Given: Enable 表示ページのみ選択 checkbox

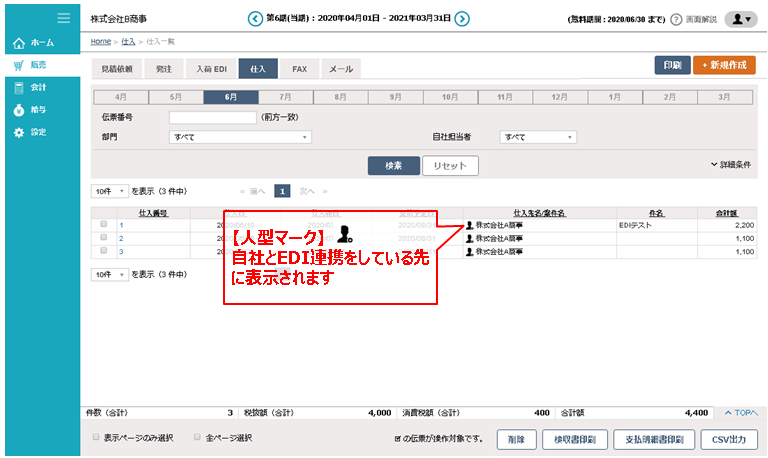Looking at the screenshot, I should 96,437.
